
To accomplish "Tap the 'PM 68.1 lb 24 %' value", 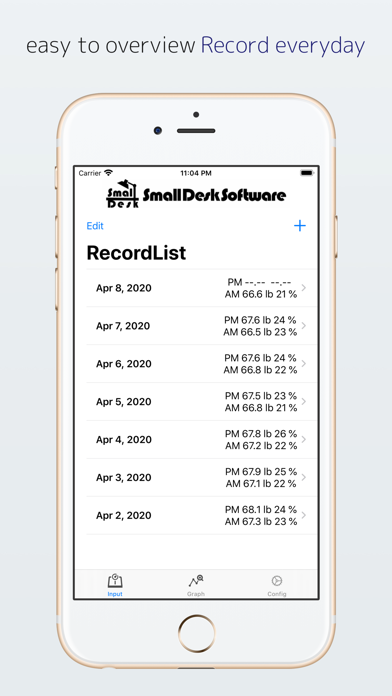I will click(x=261, y=509).
